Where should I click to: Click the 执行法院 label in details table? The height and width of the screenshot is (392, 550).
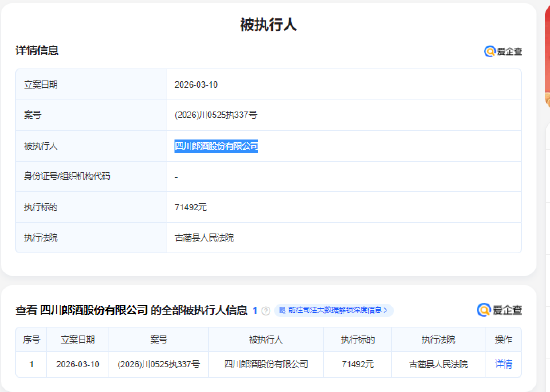[x=41, y=238]
